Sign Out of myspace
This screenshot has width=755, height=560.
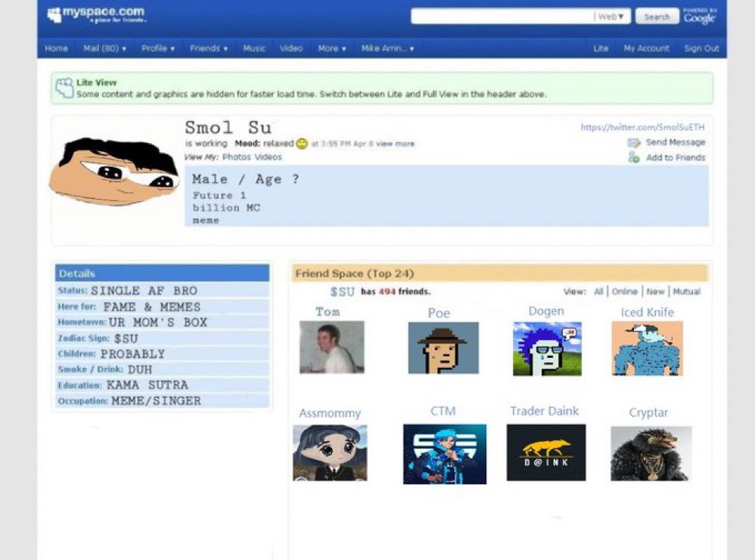(701, 48)
